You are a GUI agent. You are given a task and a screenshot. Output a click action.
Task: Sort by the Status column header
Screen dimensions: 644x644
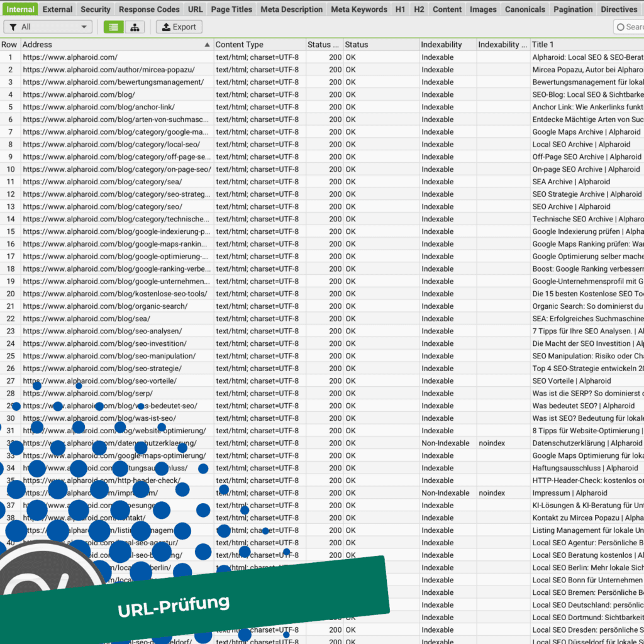click(x=380, y=45)
